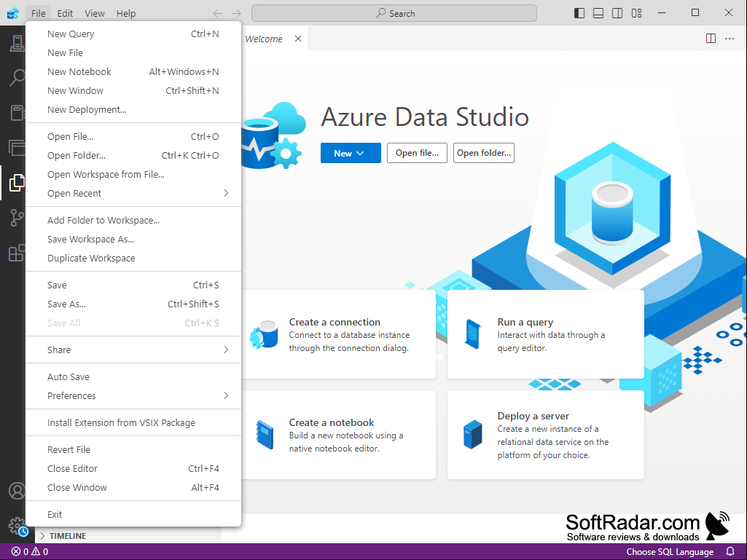Close the Welcome tab
Image resolution: width=747 pixels, height=560 pixels.
(x=298, y=39)
